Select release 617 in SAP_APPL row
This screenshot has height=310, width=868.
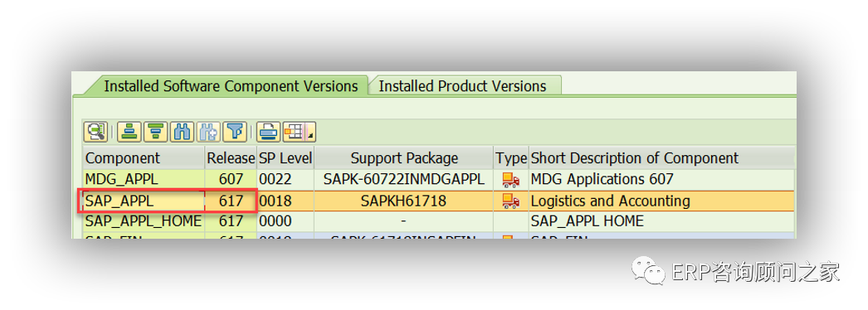[231, 201]
